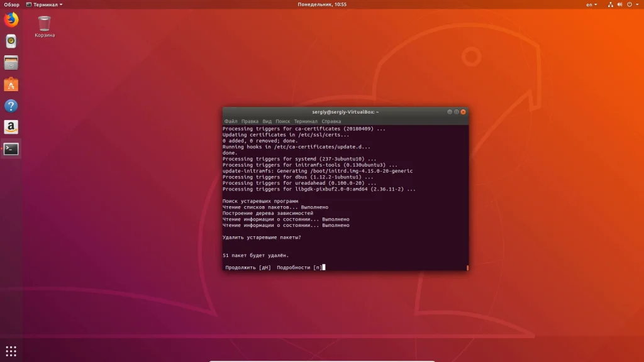Click the terminal prompt line after Подробности
644x362 pixels.
tap(324, 268)
